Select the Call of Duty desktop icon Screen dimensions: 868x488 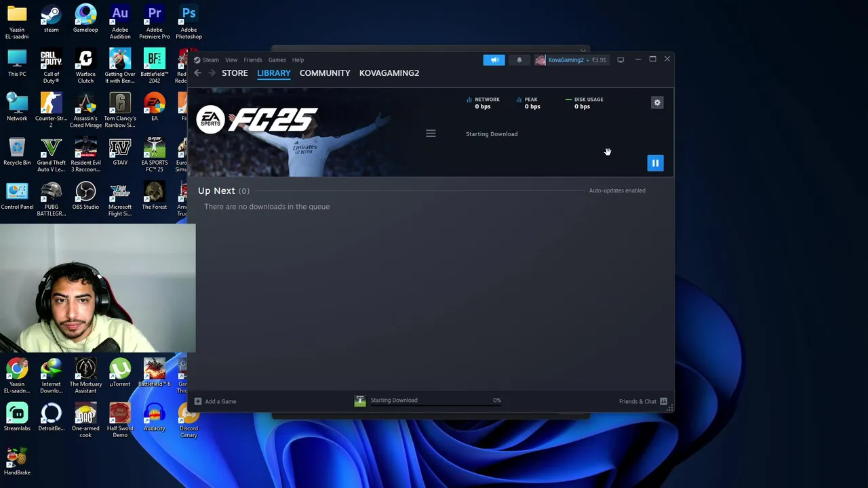coord(51,66)
